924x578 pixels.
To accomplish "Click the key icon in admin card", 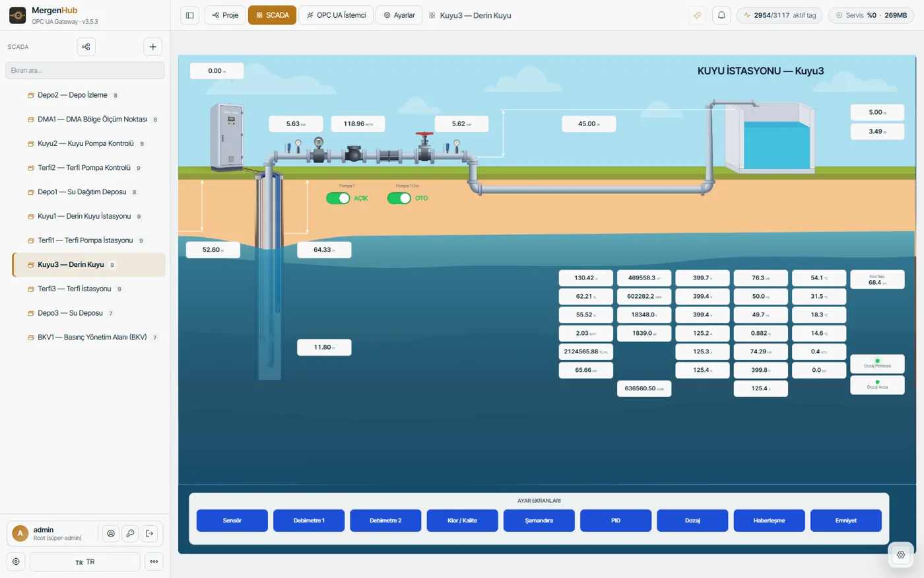I will (130, 533).
